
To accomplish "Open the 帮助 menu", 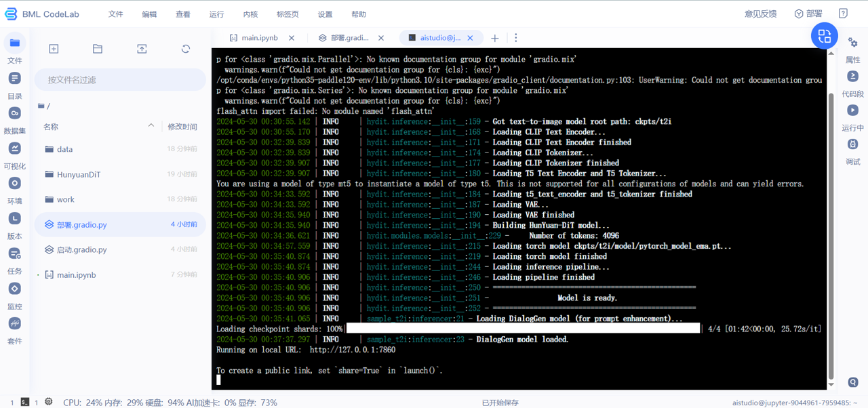I will point(359,14).
